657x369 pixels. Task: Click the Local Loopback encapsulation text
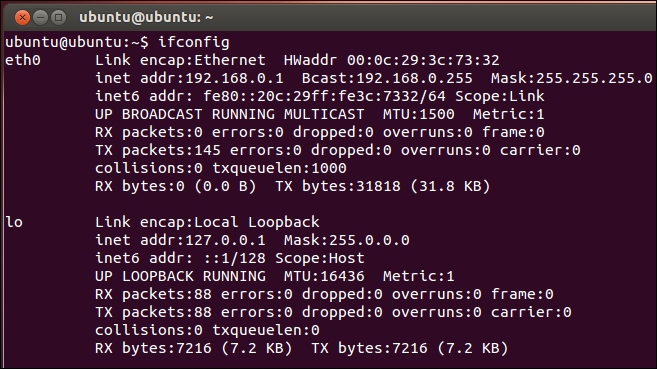coord(256,222)
